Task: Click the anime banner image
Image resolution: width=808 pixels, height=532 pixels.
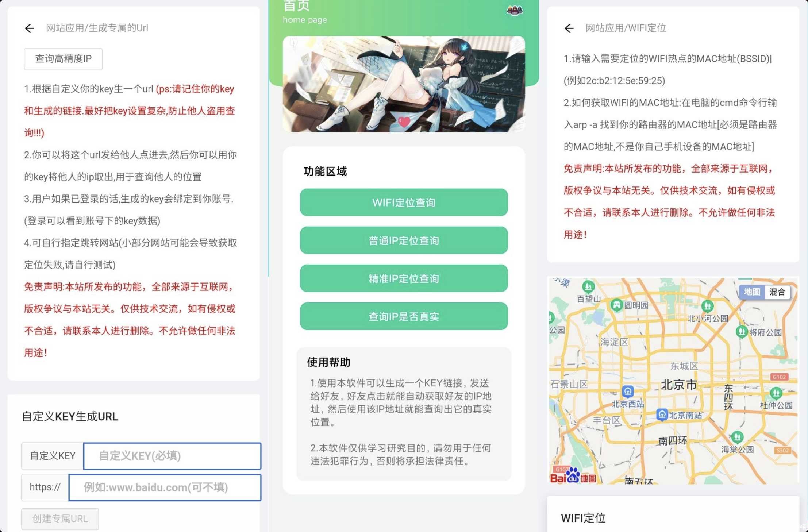Action: coord(404,84)
